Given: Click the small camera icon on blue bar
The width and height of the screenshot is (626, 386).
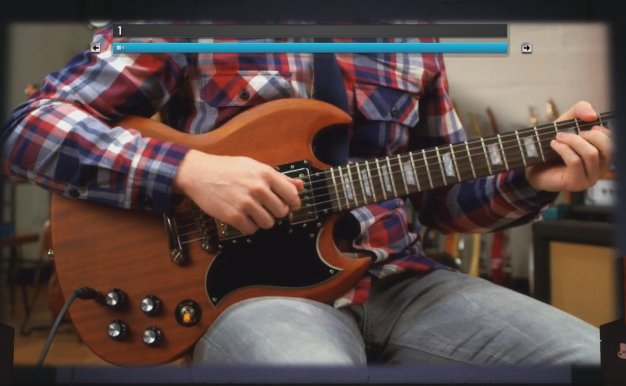Looking at the screenshot, I should coord(119,48).
